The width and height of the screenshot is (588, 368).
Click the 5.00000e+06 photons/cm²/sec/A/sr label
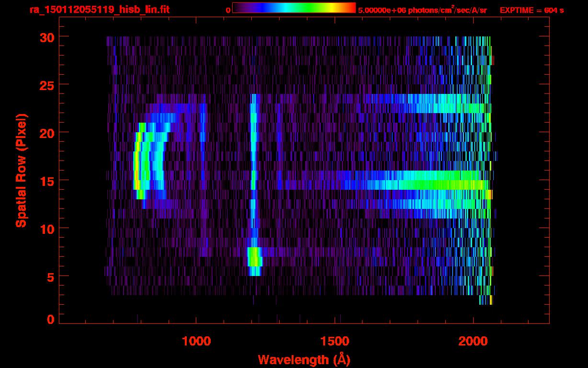[422, 10]
